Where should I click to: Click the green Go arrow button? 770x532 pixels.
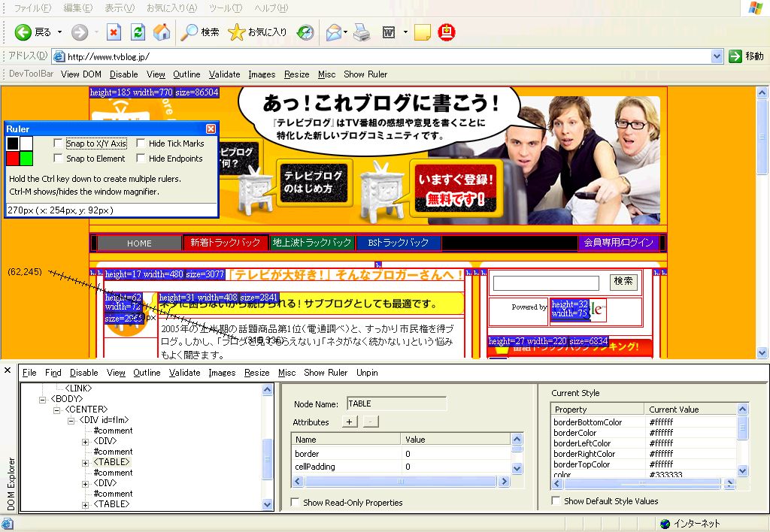click(x=735, y=56)
